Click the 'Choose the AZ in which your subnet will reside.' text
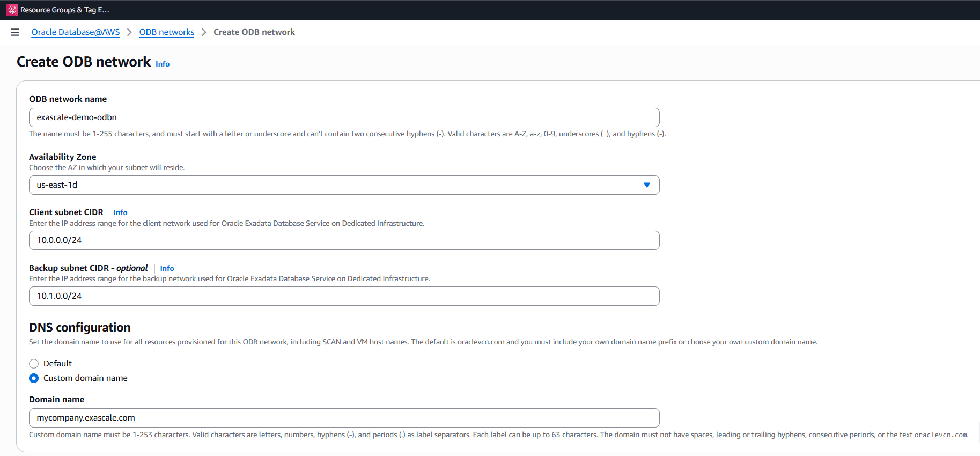Viewport: 980px width, 456px height. click(107, 168)
